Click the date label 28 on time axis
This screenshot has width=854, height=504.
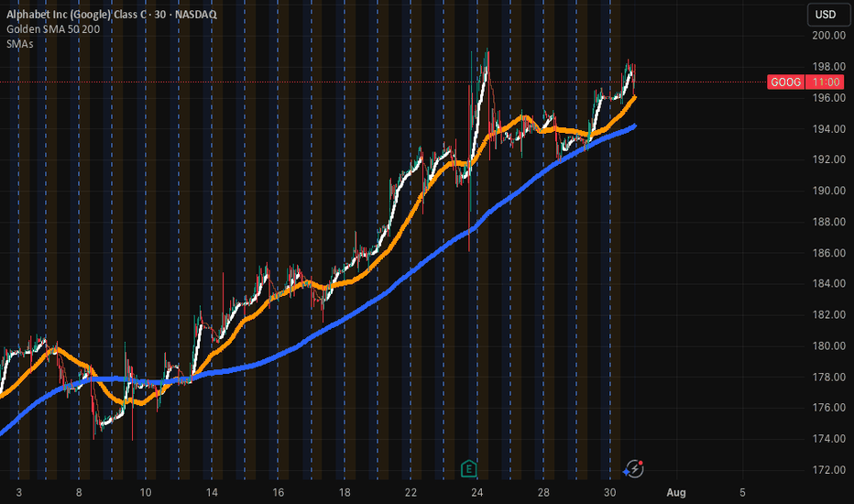(543, 493)
